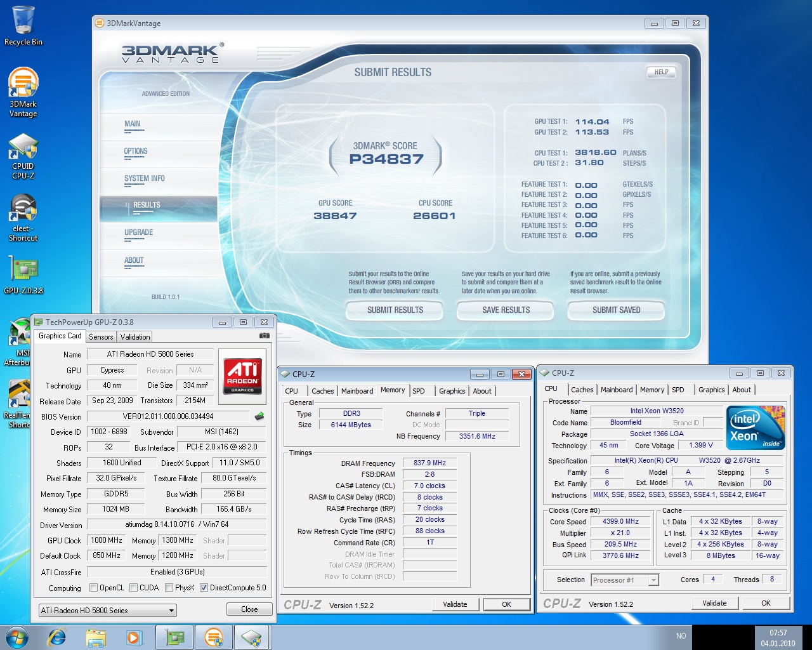
Task: Click the HELP button in 3DMark Vantage
Action: tap(661, 72)
